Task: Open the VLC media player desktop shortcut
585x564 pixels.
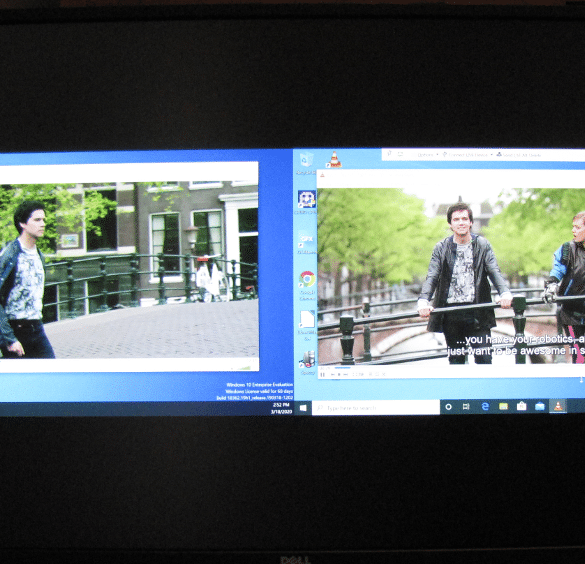Action: 334,159
